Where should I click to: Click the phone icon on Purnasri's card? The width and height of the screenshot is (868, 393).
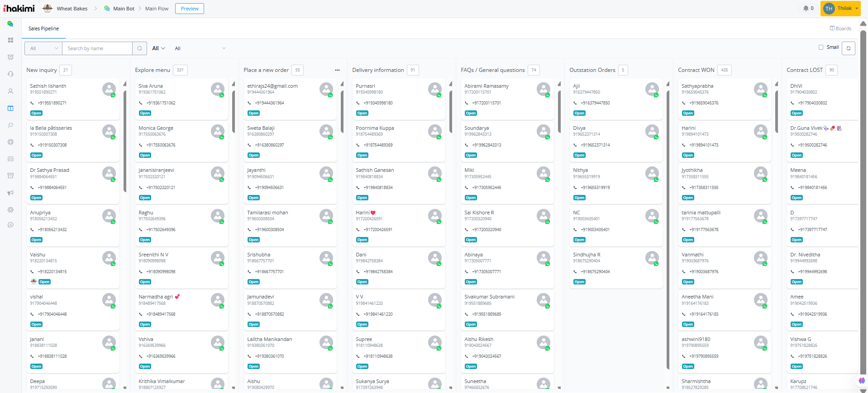358,103
